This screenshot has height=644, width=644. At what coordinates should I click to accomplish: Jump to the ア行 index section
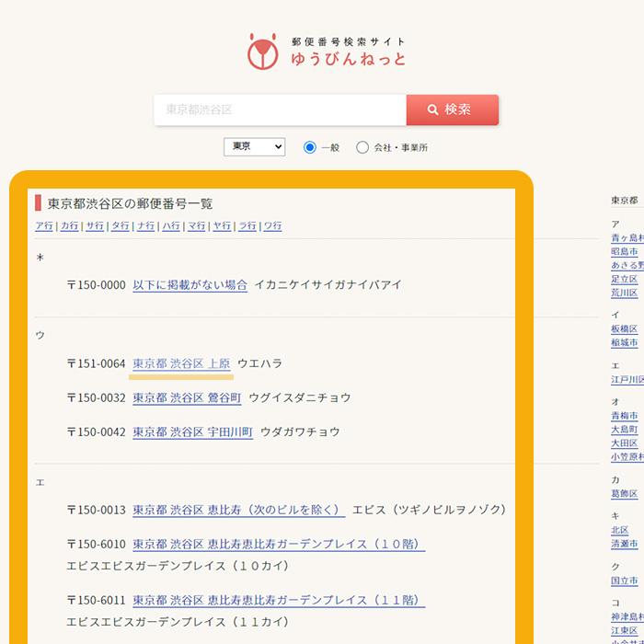44,226
